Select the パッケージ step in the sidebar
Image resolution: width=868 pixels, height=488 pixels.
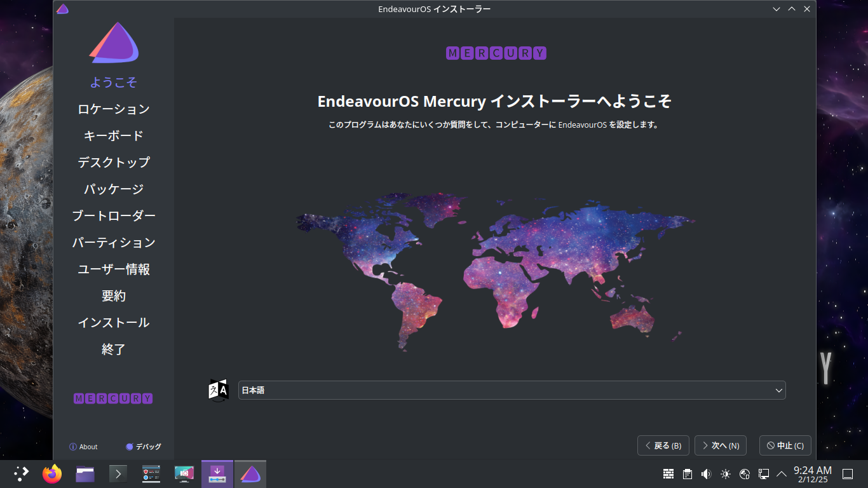(x=114, y=189)
